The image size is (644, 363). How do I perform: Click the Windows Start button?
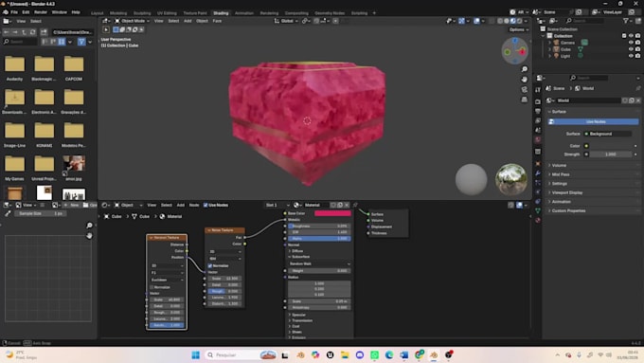195,354
